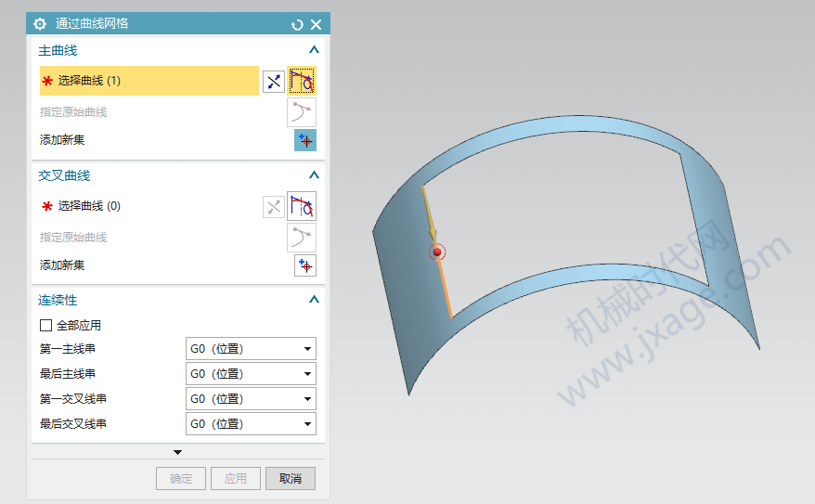Open the 第一主线串 continuity dropdown
The image size is (815, 504).
[251, 349]
